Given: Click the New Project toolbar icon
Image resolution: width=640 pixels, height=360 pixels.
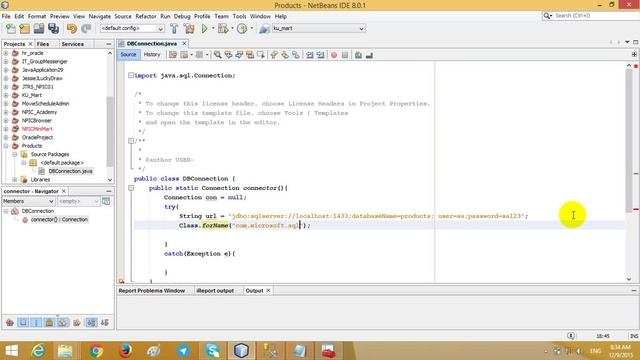Looking at the screenshot, I should 24,28.
